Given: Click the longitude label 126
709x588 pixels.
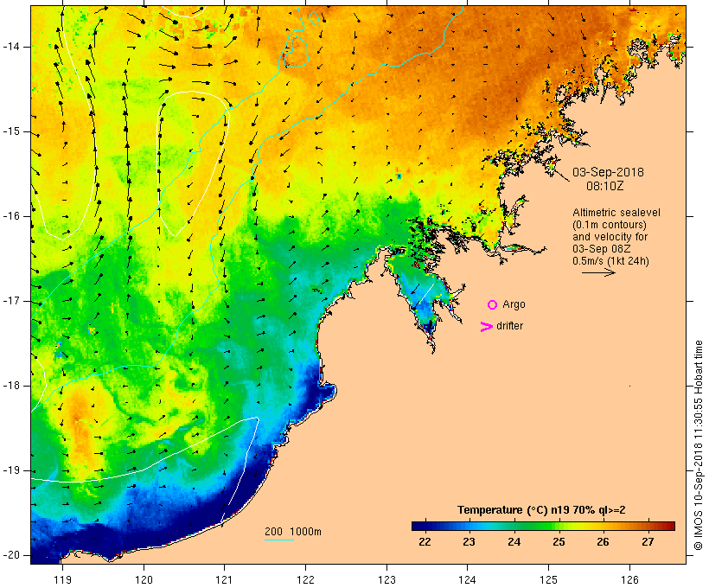Looking at the screenshot, I should (629, 579).
